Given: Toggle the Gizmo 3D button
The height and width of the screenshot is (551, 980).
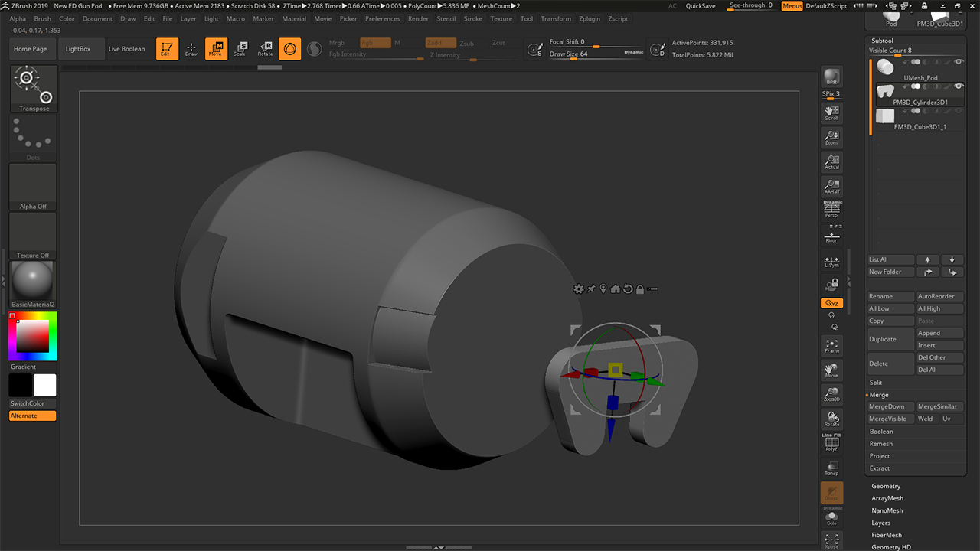Looking at the screenshot, I should (289, 49).
